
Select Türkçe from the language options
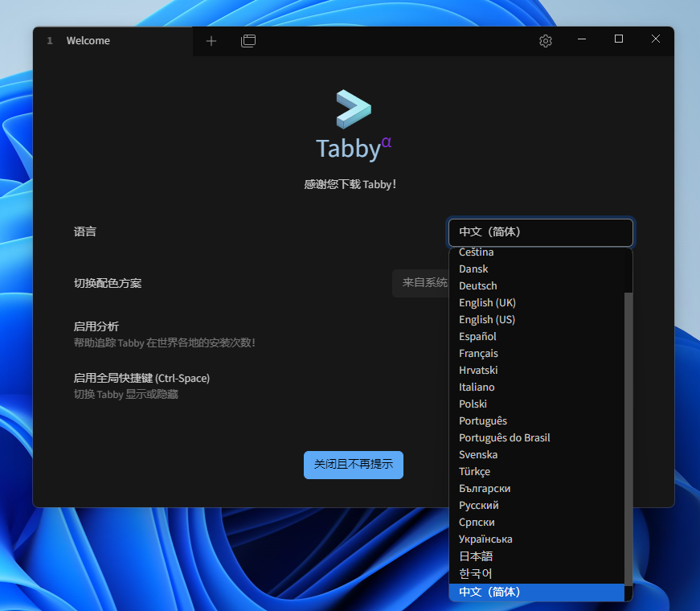pyautogui.click(x=474, y=471)
